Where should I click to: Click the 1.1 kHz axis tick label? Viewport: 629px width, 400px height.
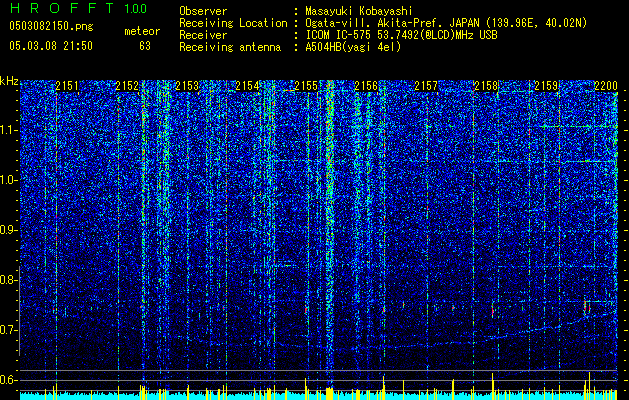(x=9, y=130)
